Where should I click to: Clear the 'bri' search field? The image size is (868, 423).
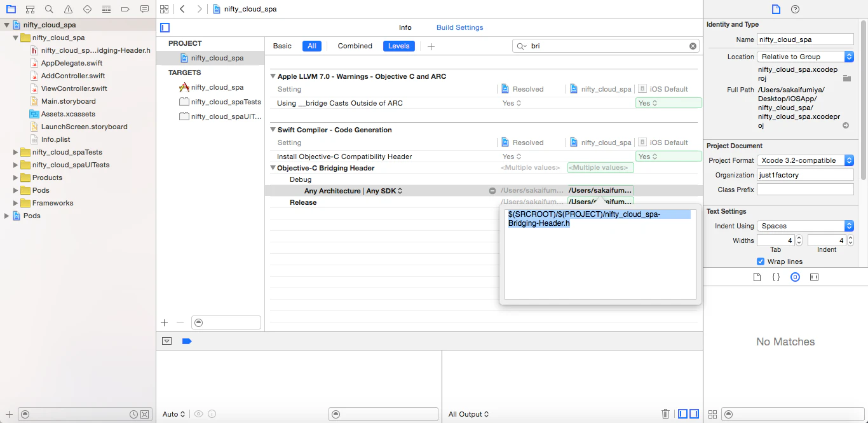pos(693,46)
